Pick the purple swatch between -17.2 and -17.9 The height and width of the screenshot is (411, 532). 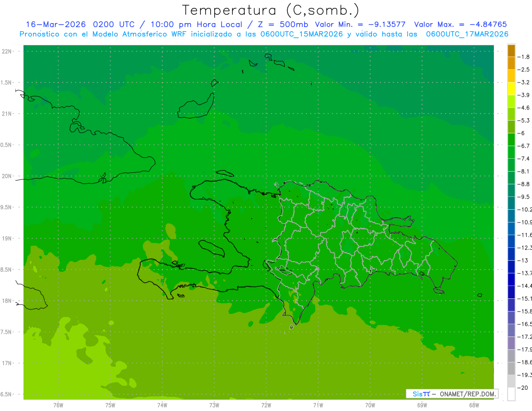pyautogui.click(x=511, y=343)
